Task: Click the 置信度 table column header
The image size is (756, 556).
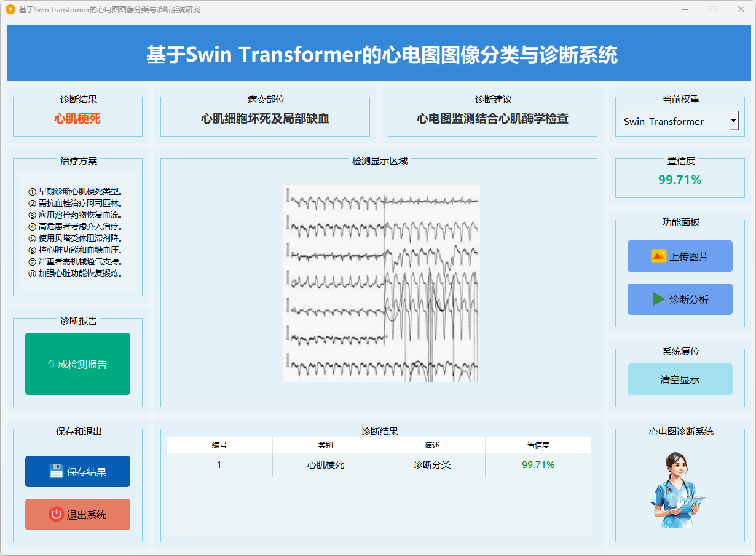Action: (x=538, y=445)
